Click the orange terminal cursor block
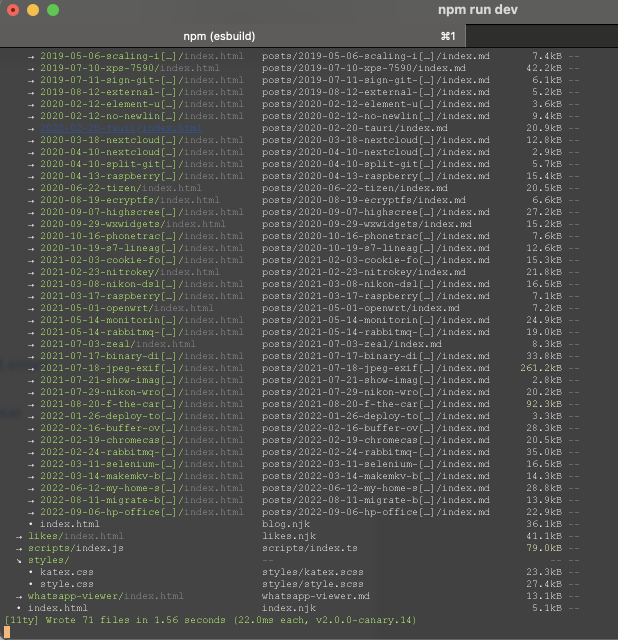This screenshot has width=618, height=640. click(7, 632)
